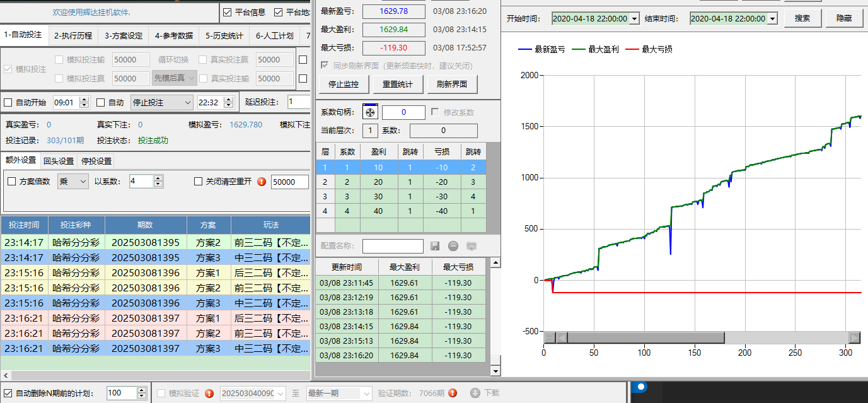Click the 系数句柄 crosshair target icon

pyautogui.click(x=370, y=112)
